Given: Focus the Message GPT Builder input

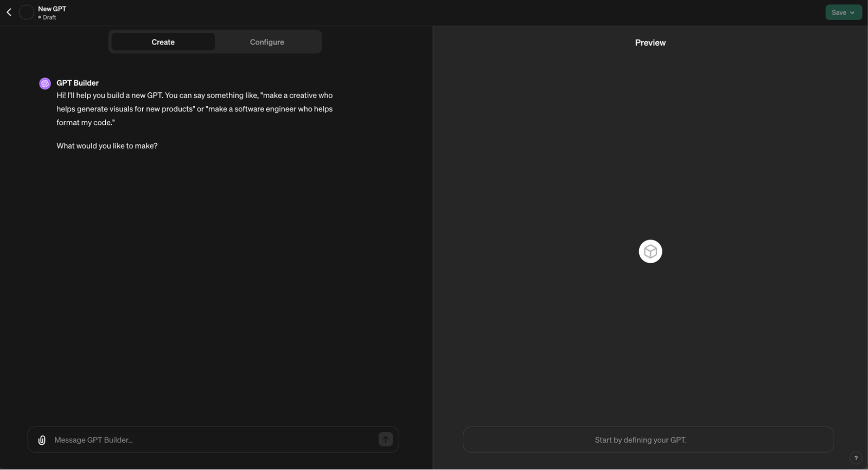Looking at the screenshot, I should click(213, 440).
